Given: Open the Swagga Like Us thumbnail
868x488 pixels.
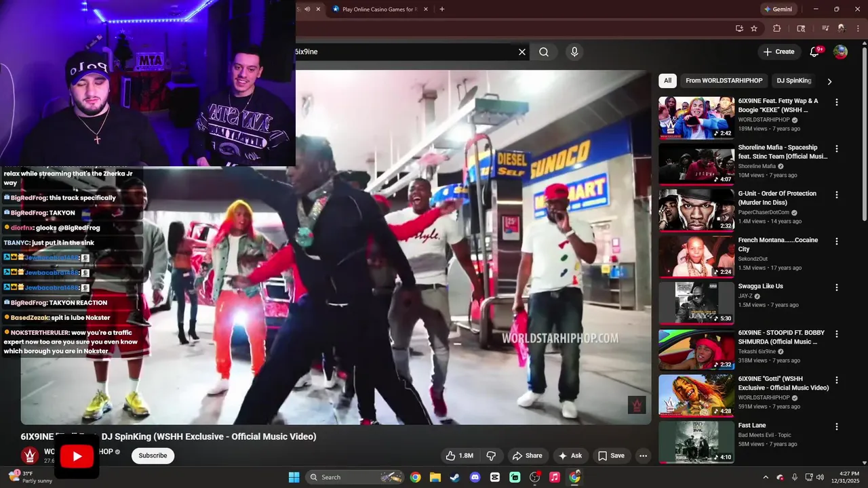Looking at the screenshot, I should [696, 303].
